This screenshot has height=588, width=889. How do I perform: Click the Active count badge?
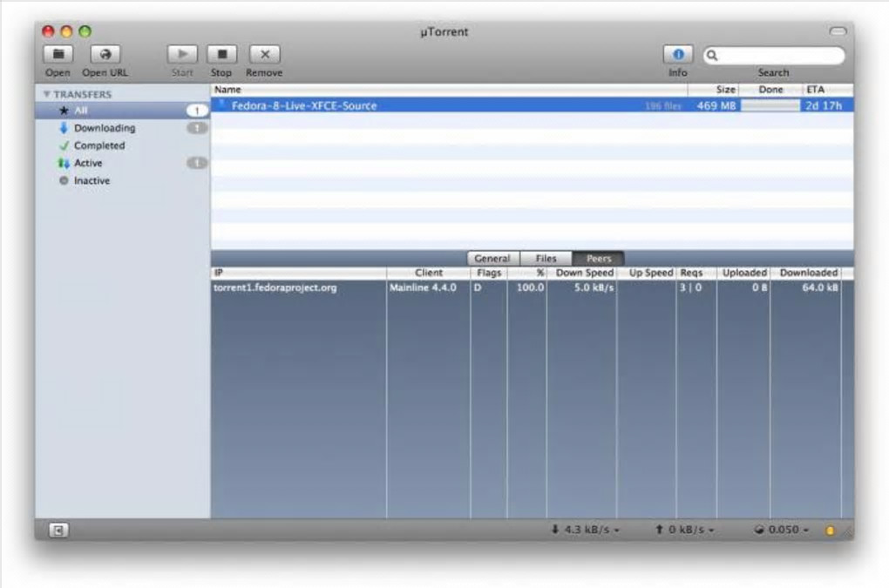[x=197, y=163]
